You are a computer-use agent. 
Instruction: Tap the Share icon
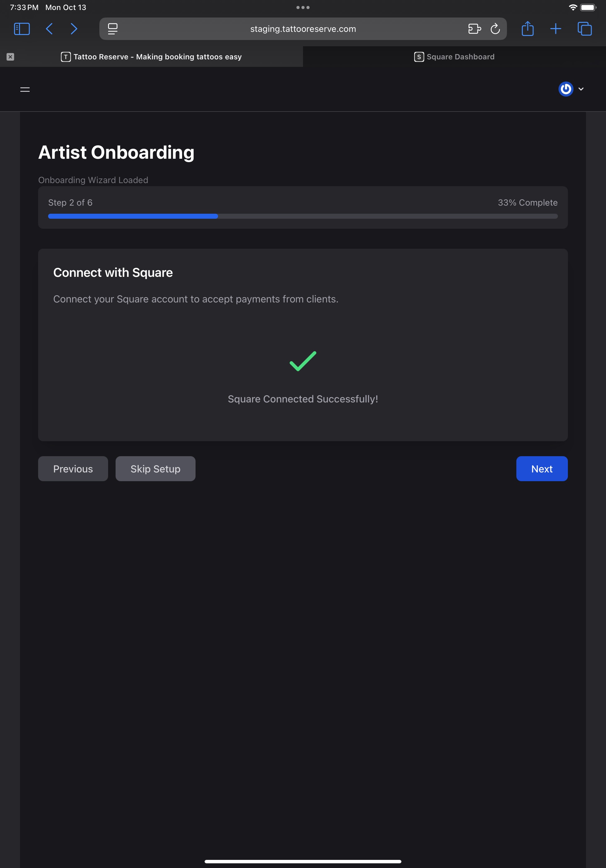tap(527, 29)
